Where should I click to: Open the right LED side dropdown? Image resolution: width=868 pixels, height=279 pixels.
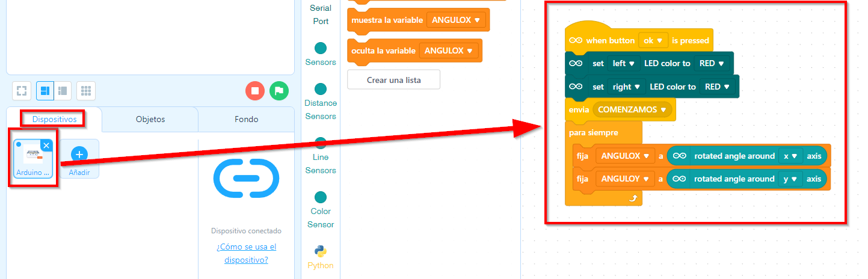point(626,87)
